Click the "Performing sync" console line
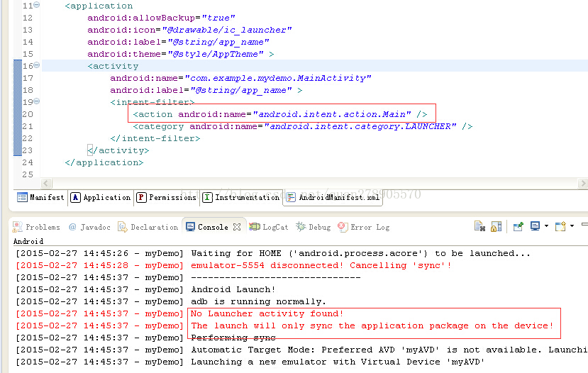 (233, 338)
